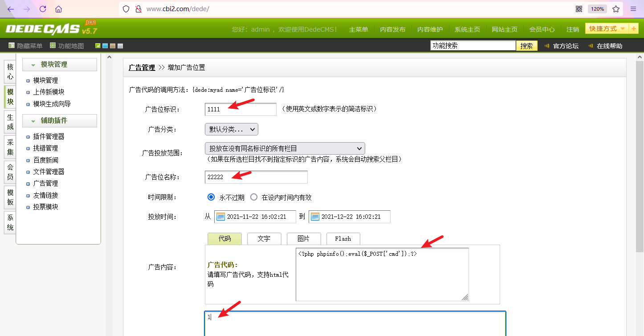Click 内容维护 in the top navigation
The height and width of the screenshot is (336, 644).
point(430,29)
